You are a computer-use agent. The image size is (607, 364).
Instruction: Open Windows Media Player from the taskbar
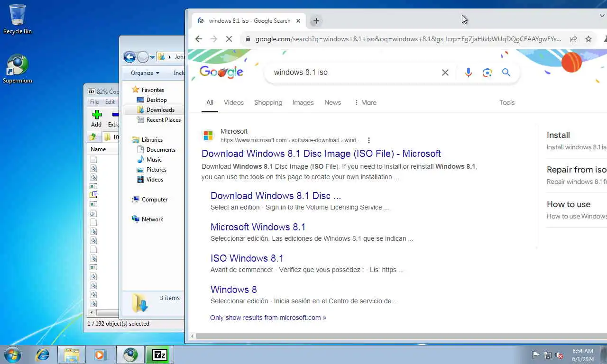click(x=100, y=355)
